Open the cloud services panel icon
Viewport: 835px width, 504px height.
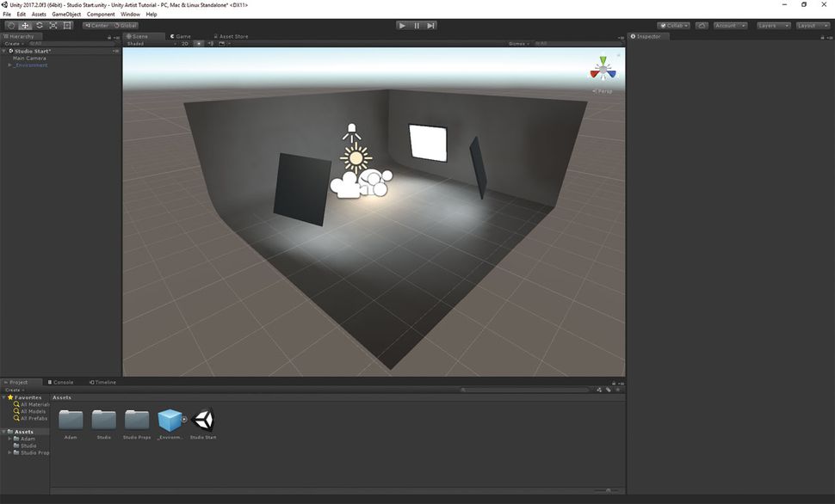click(702, 26)
